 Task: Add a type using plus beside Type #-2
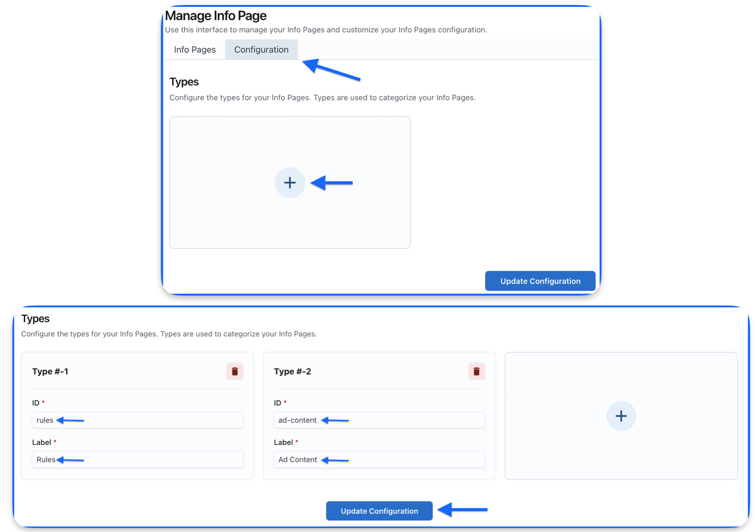click(x=621, y=416)
